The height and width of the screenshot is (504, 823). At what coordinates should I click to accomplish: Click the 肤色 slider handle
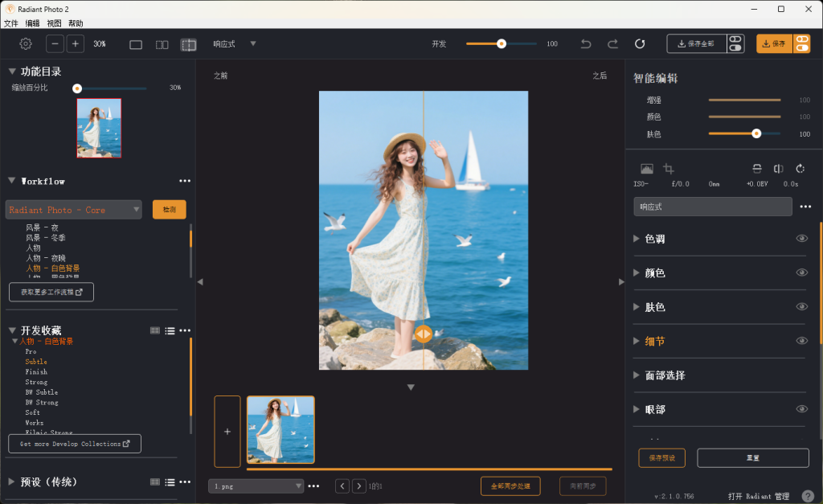click(756, 134)
